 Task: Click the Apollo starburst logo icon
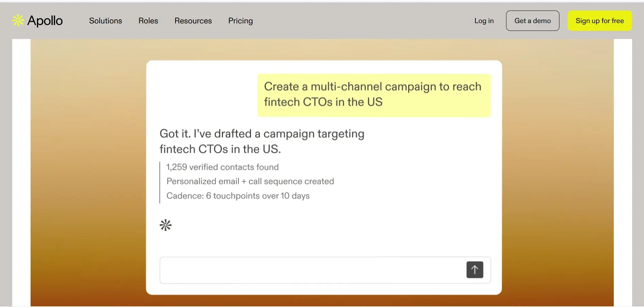click(18, 21)
